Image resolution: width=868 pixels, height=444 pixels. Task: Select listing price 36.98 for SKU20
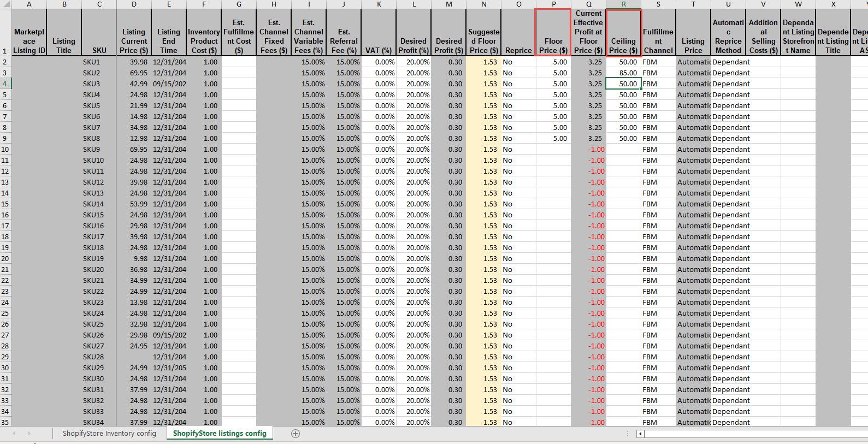tap(134, 269)
